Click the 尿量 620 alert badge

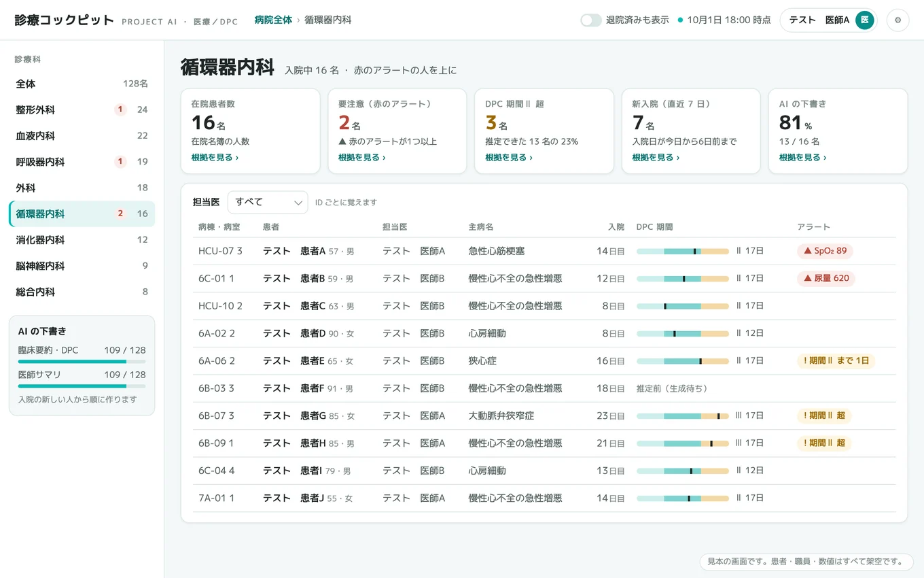(x=826, y=278)
